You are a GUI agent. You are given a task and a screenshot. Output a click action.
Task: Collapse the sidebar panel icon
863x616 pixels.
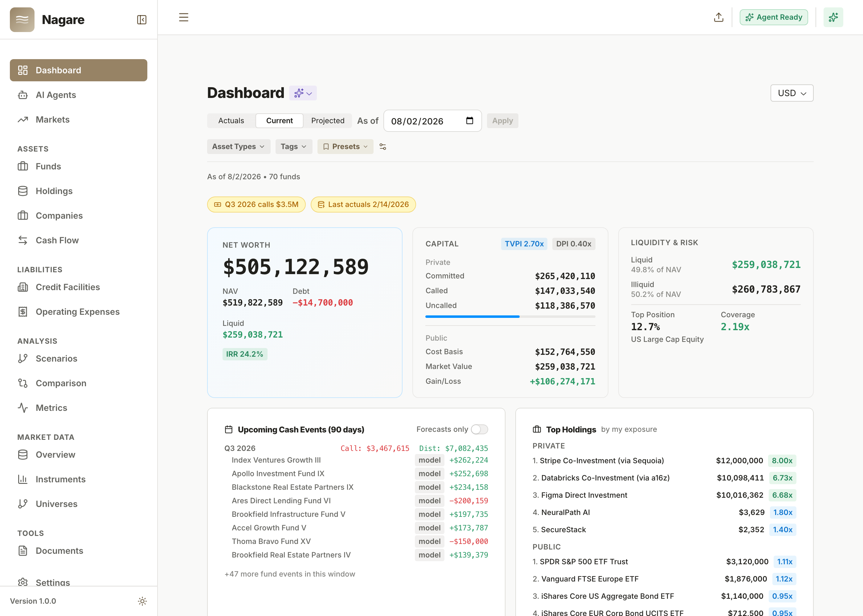141,20
